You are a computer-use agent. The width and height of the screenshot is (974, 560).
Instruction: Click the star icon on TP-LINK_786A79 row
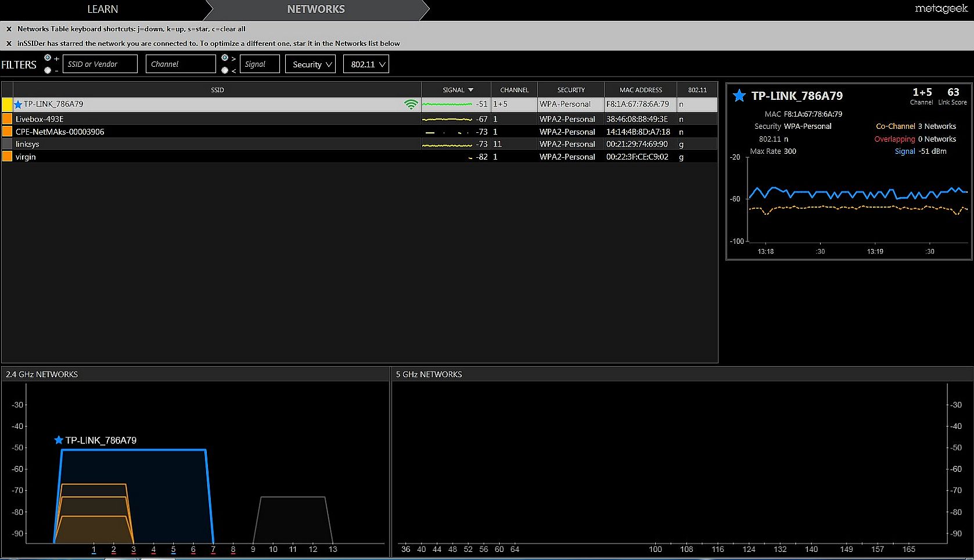point(18,104)
